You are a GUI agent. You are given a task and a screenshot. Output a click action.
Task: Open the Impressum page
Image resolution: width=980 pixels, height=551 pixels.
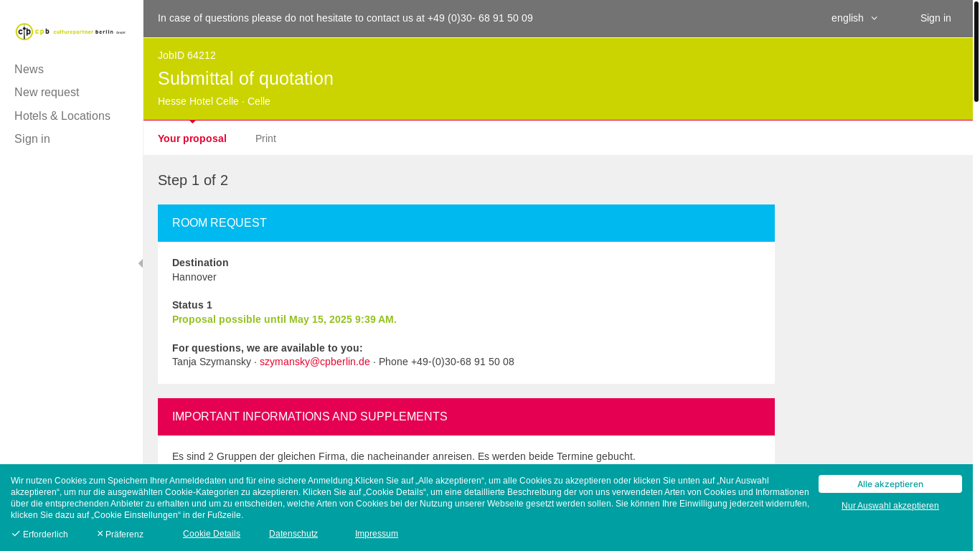pos(377,534)
